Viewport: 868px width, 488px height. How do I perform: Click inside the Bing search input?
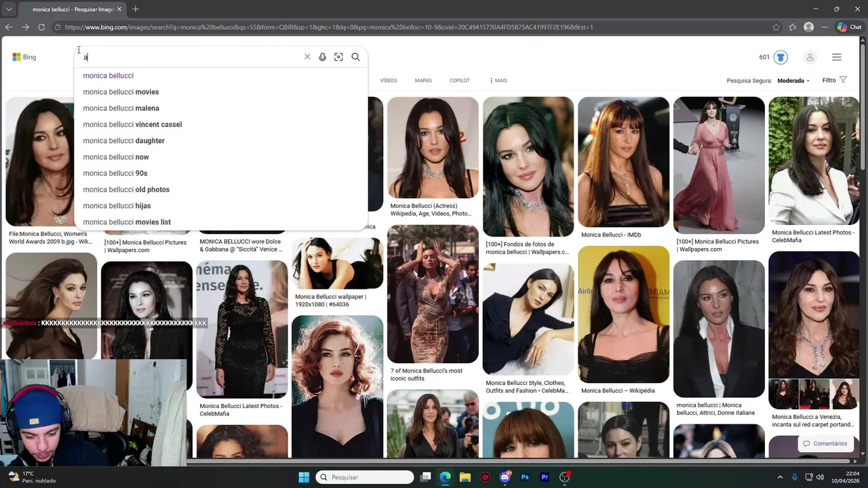(193, 57)
